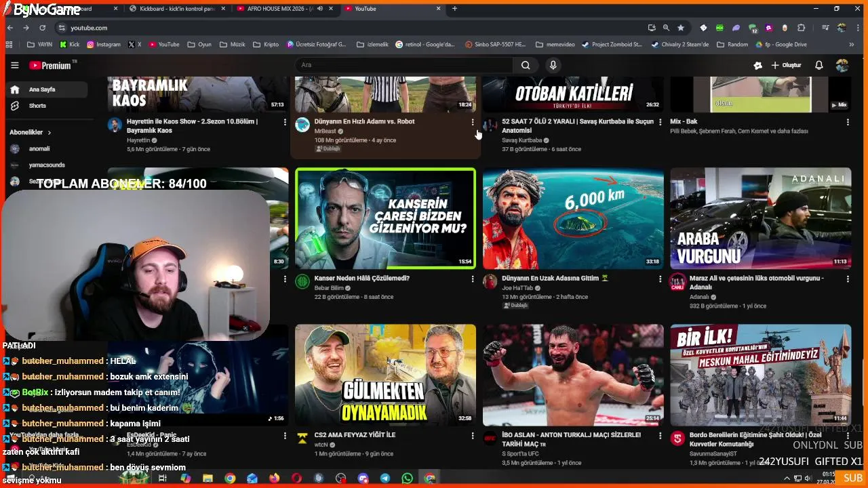
Task: Open options for Hayrettin ile Kaos Show video
Action: tap(285, 122)
